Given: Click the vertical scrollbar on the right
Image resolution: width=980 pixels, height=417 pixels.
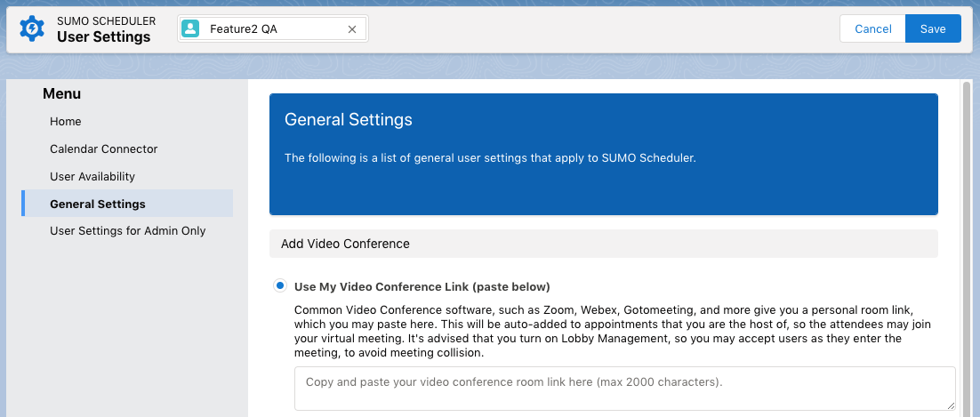Looking at the screenshot, I should (x=966, y=249).
